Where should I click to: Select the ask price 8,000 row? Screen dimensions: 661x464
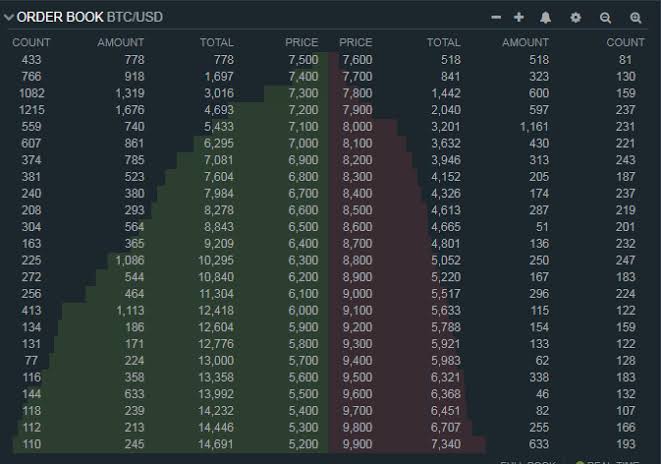tap(493, 127)
